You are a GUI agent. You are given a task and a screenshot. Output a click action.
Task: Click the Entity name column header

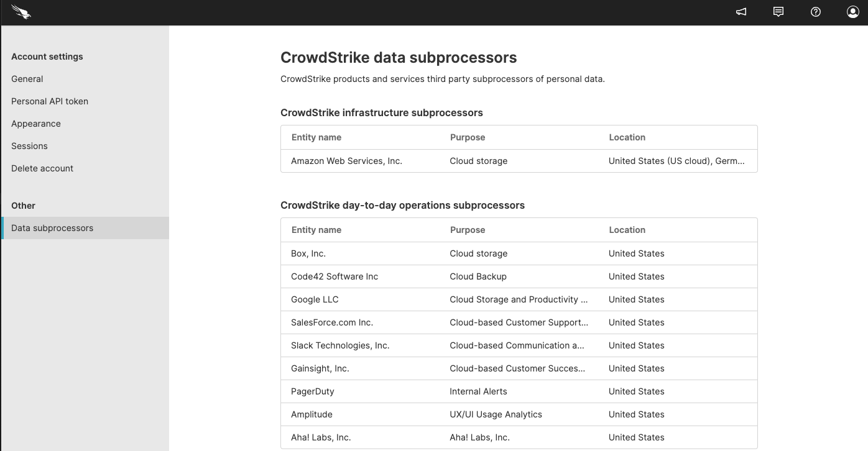[316, 137]
